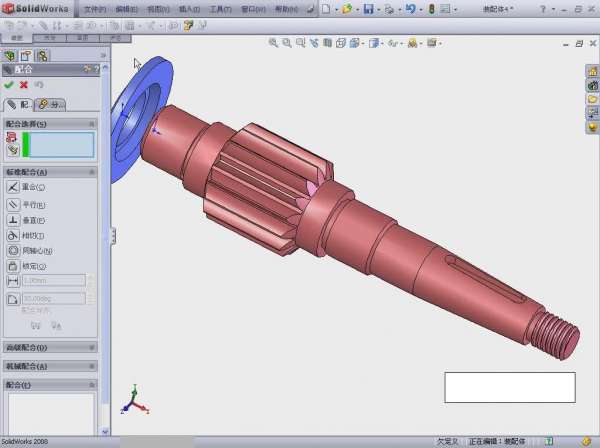The height and width of the screenshot is (448, 600).
Task: Toggle the Distance mate button
Action: tap(13, 281)
